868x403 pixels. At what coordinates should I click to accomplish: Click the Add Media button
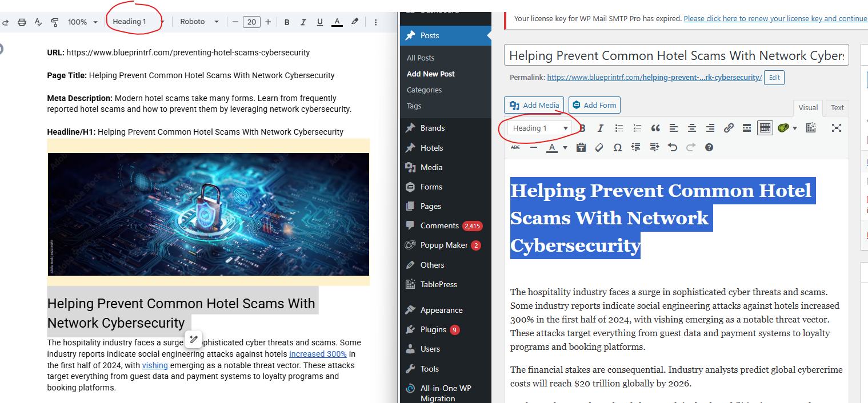[534, 105]
